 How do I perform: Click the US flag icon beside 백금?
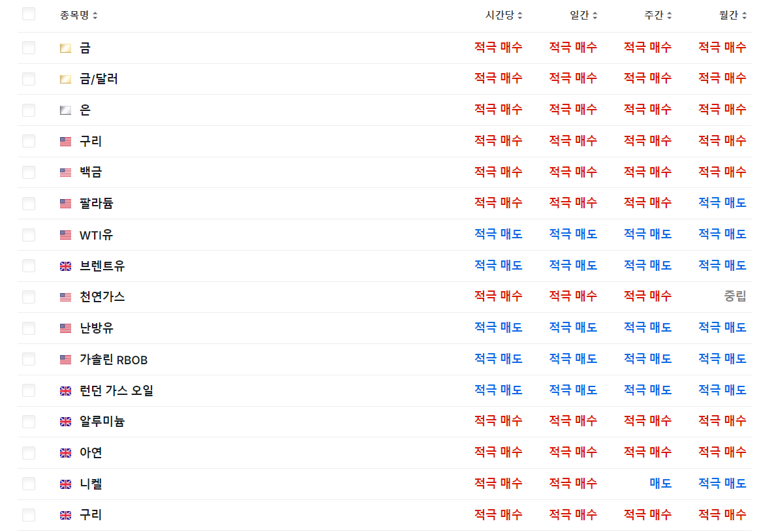click(x=65, y=172)
